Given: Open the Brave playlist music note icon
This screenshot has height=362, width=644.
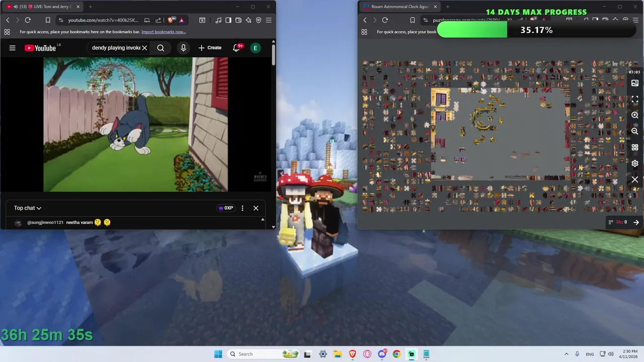Looking at the screenshot, I should pos(218,20).
